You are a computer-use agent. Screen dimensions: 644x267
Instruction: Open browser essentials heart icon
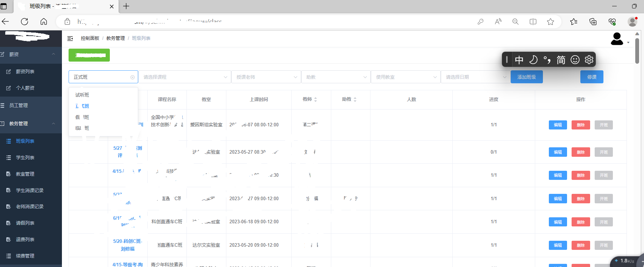(612, 22)
